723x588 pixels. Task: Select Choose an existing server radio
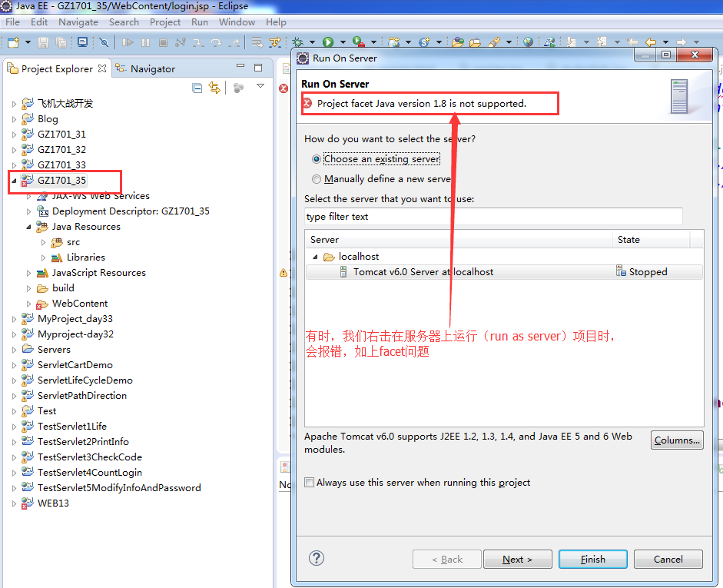tap(317, 159)
